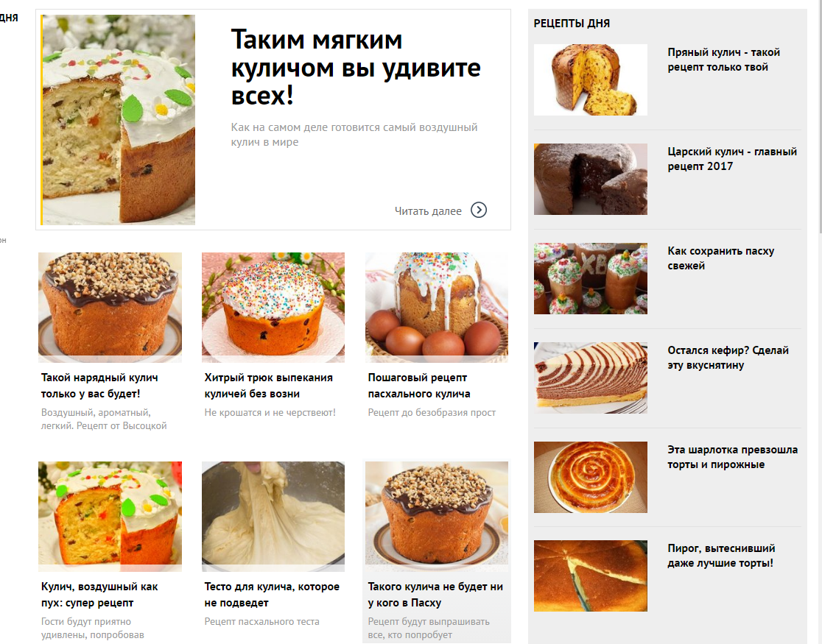Open the headline Таким мягким куличом вы удивите всех!

tap(356, 68)
